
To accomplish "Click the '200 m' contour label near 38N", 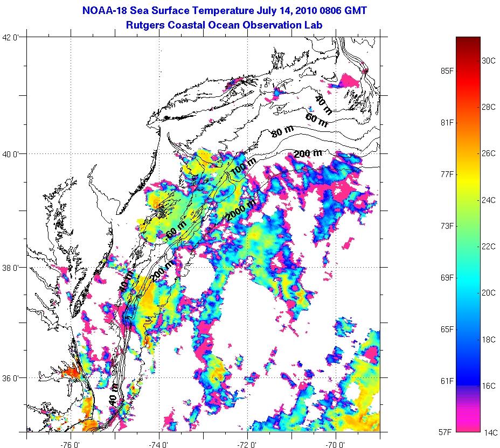I will tap(162, 271).
